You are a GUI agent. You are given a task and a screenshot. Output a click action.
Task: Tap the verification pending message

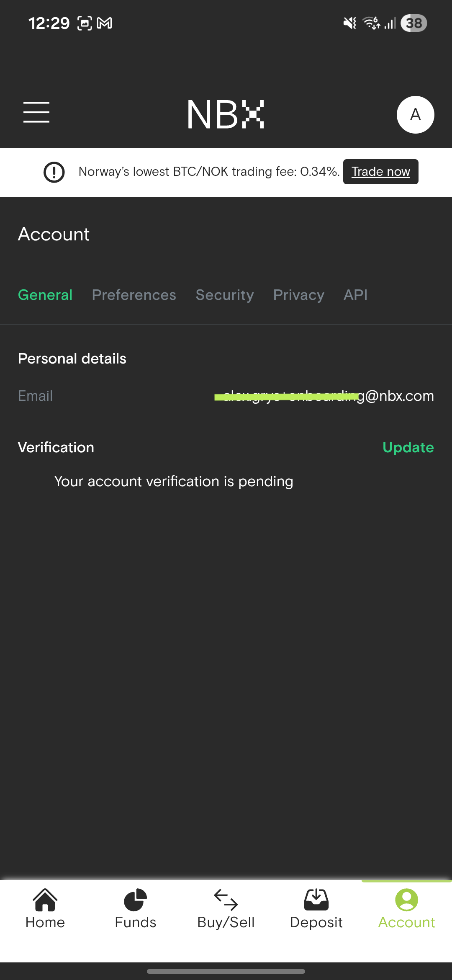pos(174,482)
